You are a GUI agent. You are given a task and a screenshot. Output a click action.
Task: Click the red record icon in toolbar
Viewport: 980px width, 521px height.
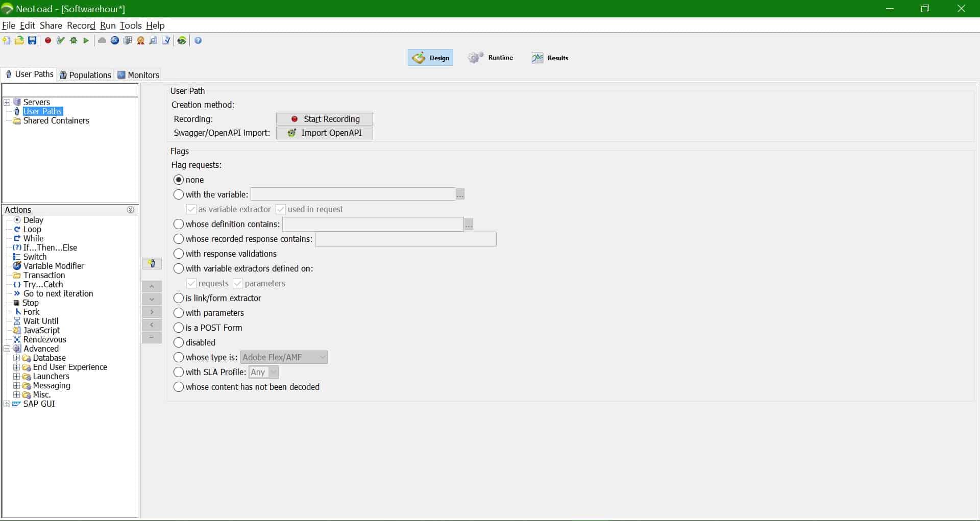click(48, 41)
